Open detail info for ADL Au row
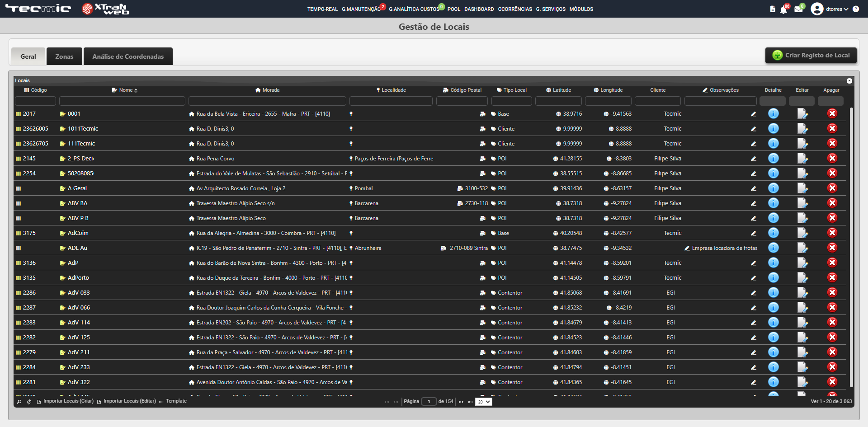868x427 pixels. [774, 248]
